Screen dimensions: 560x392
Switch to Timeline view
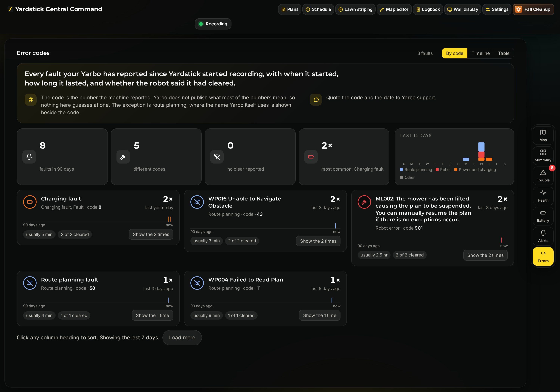click(480, 53)
